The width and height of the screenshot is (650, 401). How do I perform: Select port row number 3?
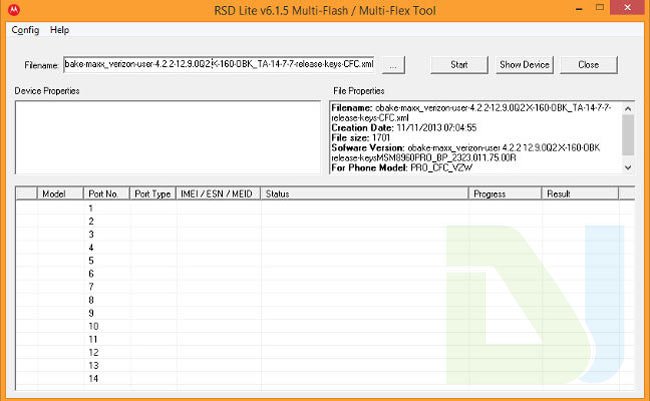tap(325, 234)
